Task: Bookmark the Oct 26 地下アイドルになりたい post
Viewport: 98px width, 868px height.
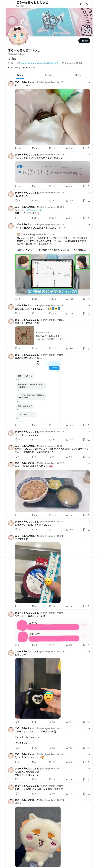Action: 84,439
